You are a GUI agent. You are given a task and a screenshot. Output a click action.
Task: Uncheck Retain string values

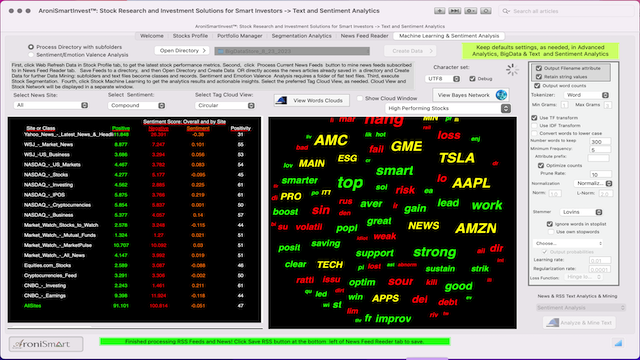coord(539,77)
